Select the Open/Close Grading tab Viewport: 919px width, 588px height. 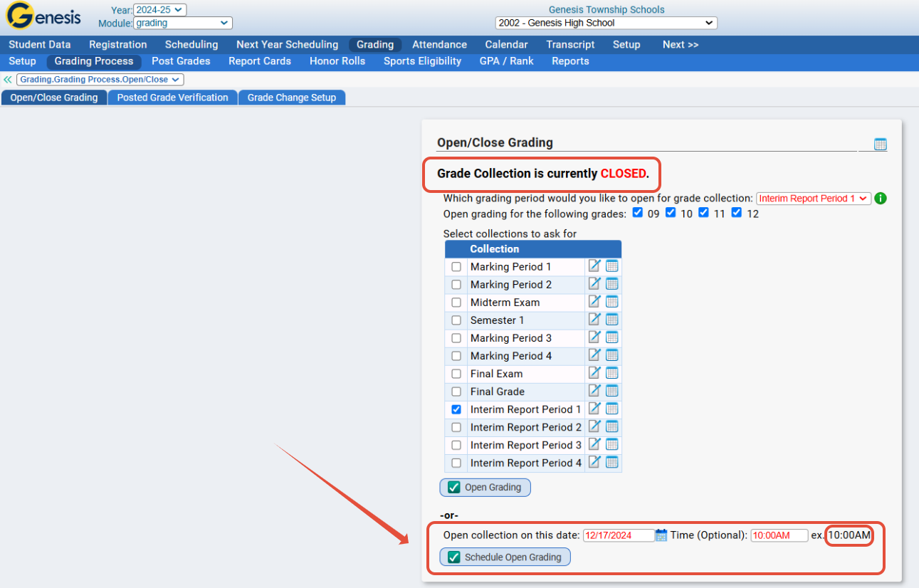coord(54,98)
